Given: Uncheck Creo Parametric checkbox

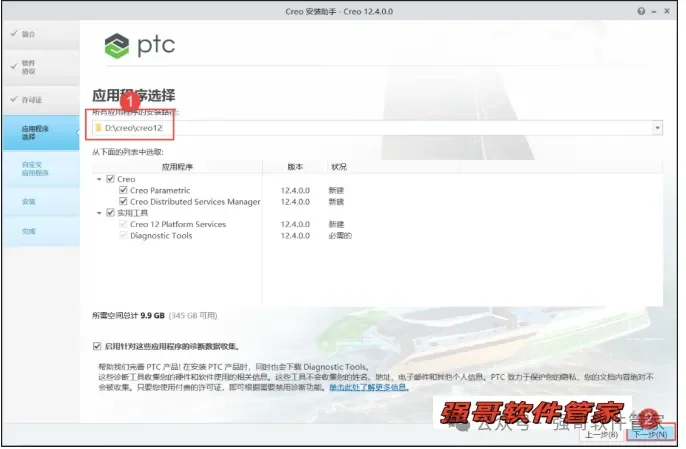Looking at the screenshot, I should coord(123,190).
